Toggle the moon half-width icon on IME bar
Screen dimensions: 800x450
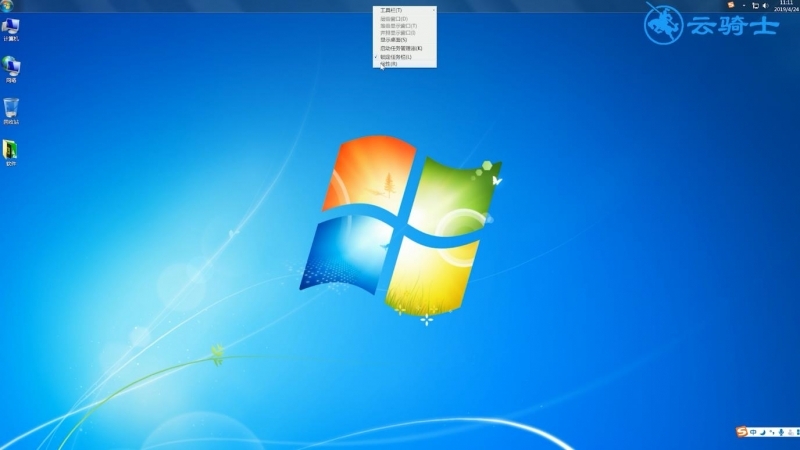point(763,432)
